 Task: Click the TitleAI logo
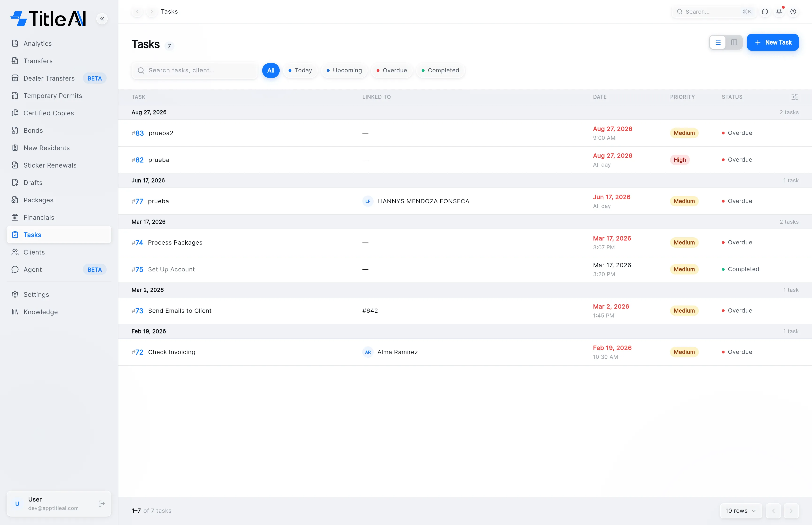(x=48, y=19)
